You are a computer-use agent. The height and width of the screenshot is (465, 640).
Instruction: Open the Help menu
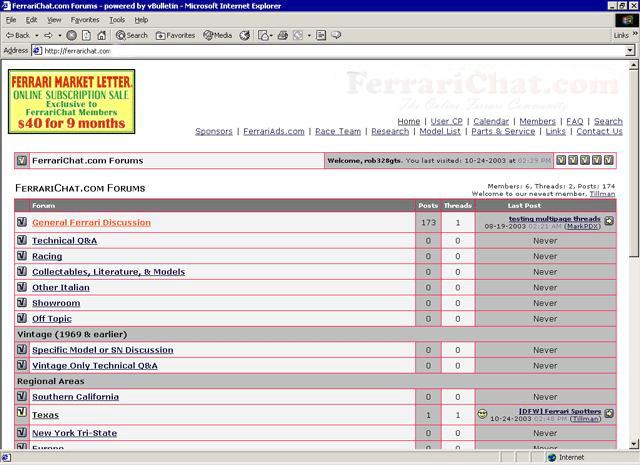141,20
